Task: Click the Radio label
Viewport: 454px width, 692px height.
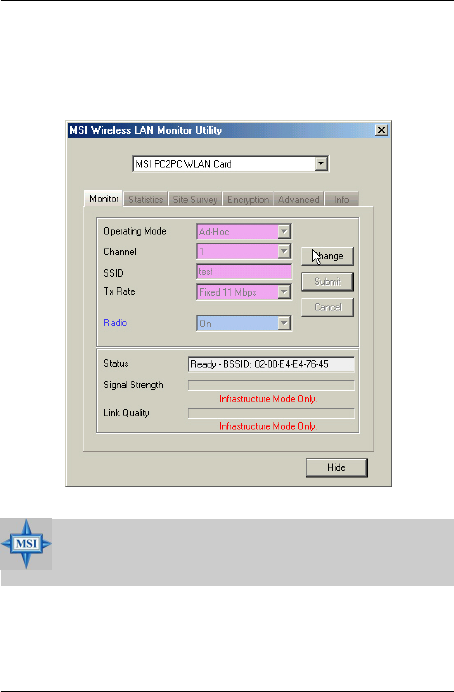Action: [115, 323]
